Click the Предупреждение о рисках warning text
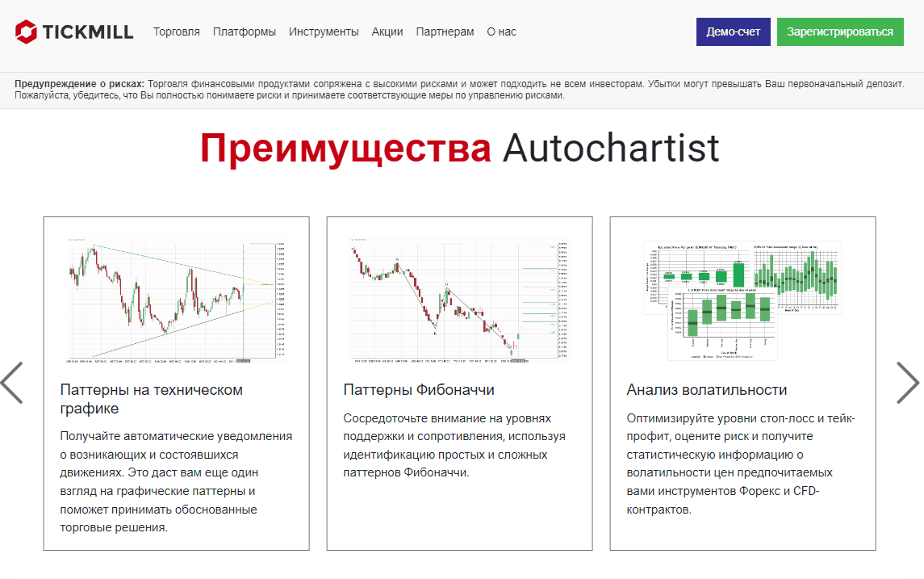 pos(460,90)
